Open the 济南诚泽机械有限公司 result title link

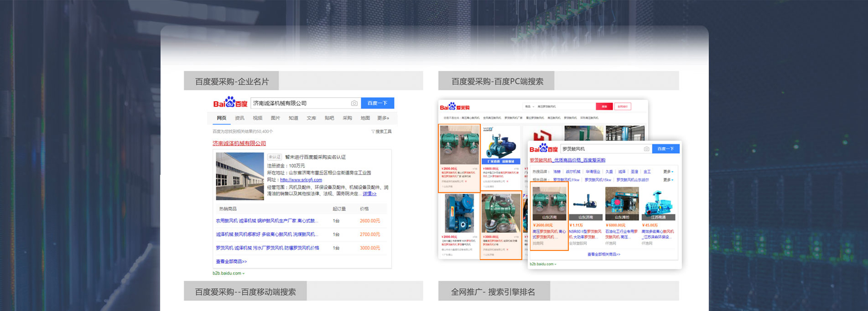(x=239, y=144)
